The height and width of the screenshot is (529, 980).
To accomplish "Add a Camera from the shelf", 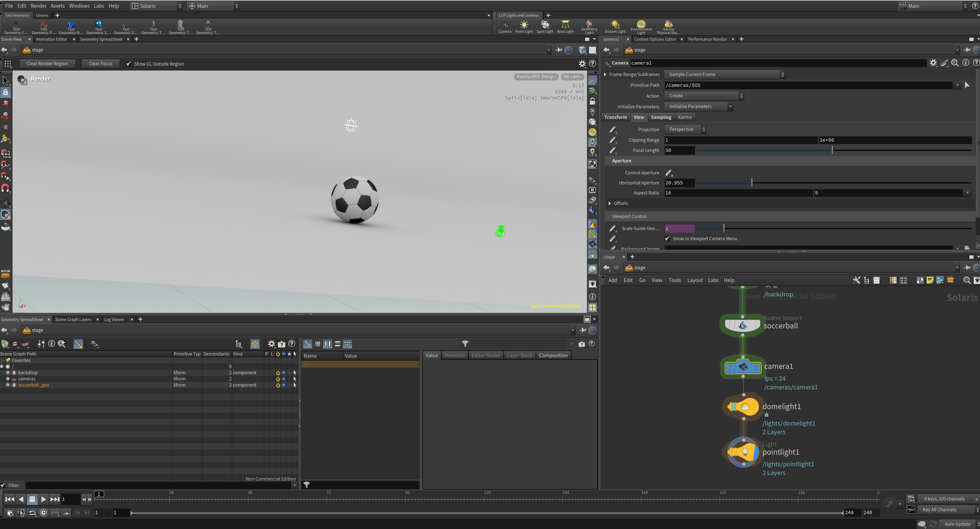I will (504, 27).
